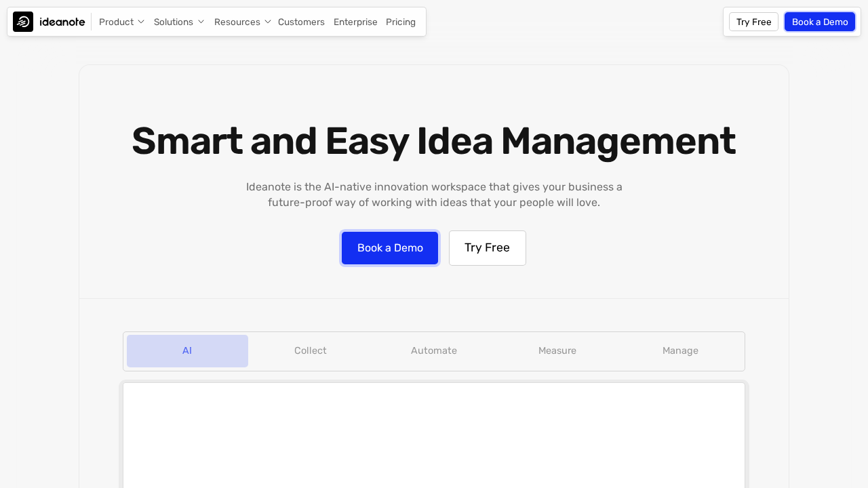This screenshot has height=488, width=868.
Task: Click the hero Book a Demo button
Action: click(x=390, y=248)
